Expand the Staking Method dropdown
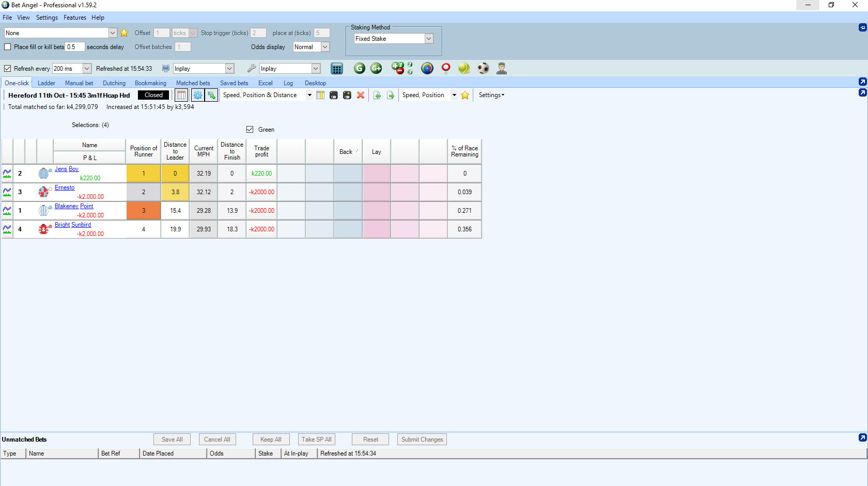Image resolution: width=868 pixels, height=486 pixels. point(428,39)
